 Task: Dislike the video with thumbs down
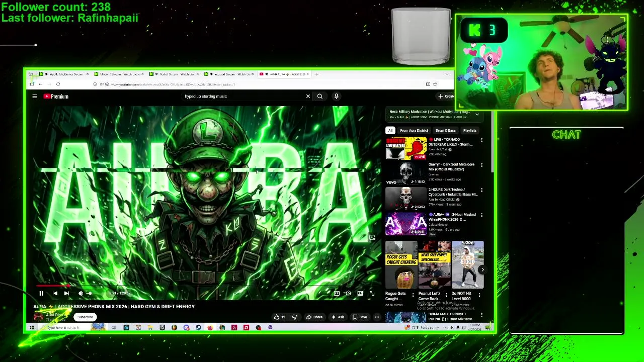[295, 317]
